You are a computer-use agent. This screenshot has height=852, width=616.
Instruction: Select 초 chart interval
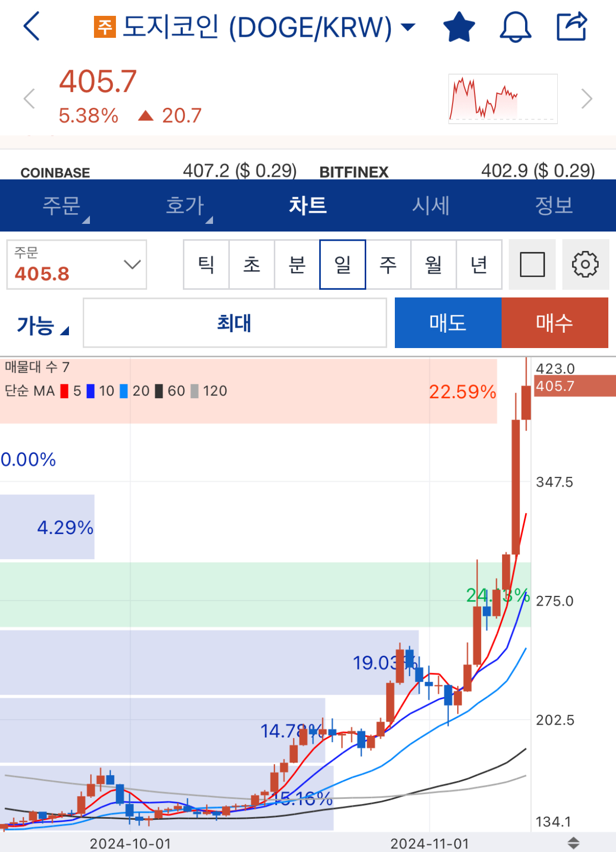[x=252, y=265]
